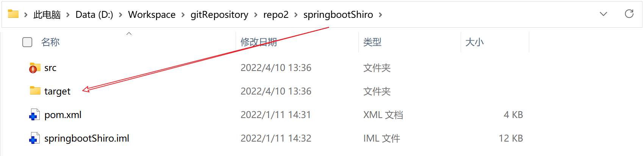Expand the chevron after Workspace breadcrumb
Screen dimensions: 644x156
183,15
